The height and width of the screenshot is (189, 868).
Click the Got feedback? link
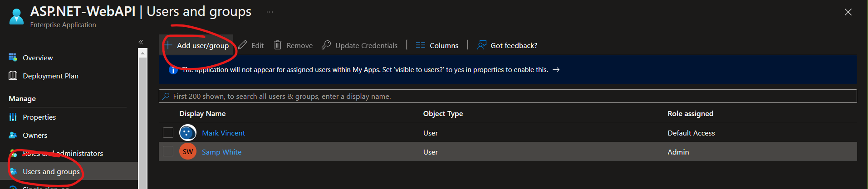coord(514,45)
